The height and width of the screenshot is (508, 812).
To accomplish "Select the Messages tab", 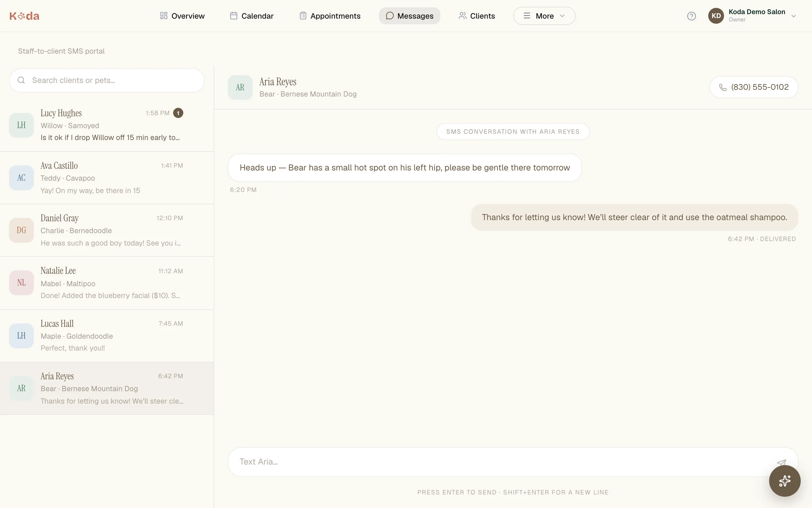I will pos(409,16).
